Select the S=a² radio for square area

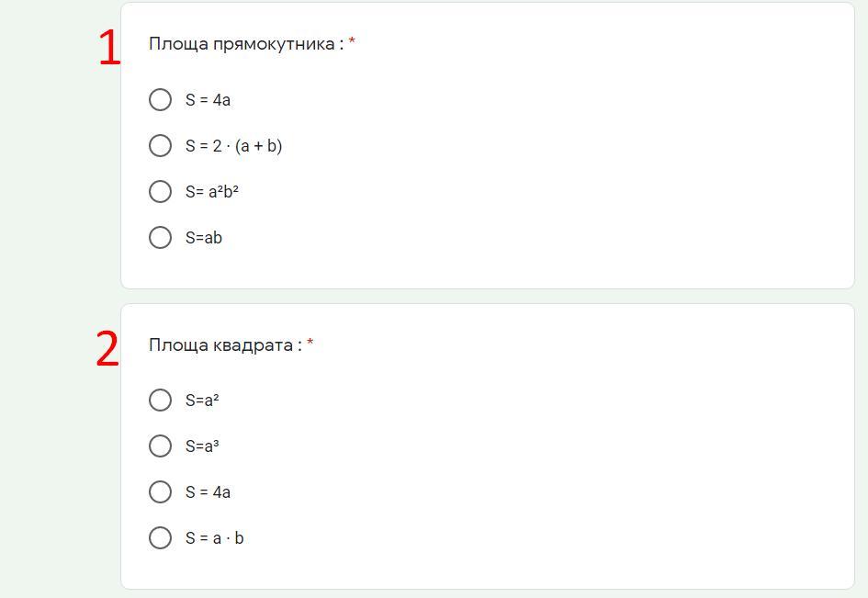coord(160,400)
